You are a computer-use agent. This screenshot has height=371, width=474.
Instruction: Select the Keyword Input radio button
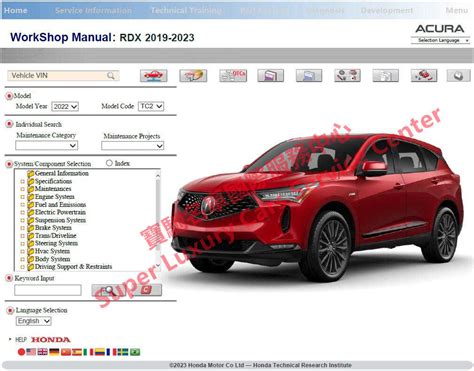point(9,278)
